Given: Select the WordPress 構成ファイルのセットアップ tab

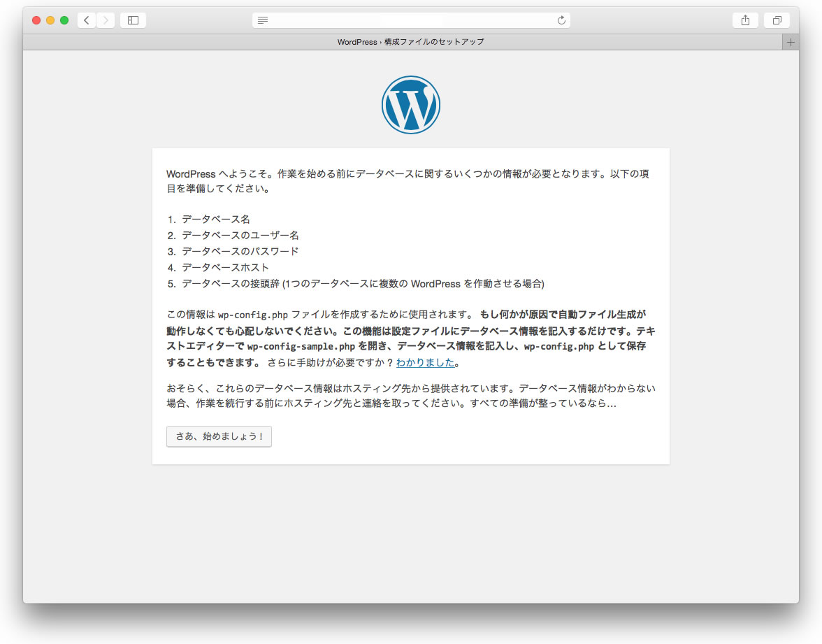Looking at the screenshot, I should [x=402, y=42].
